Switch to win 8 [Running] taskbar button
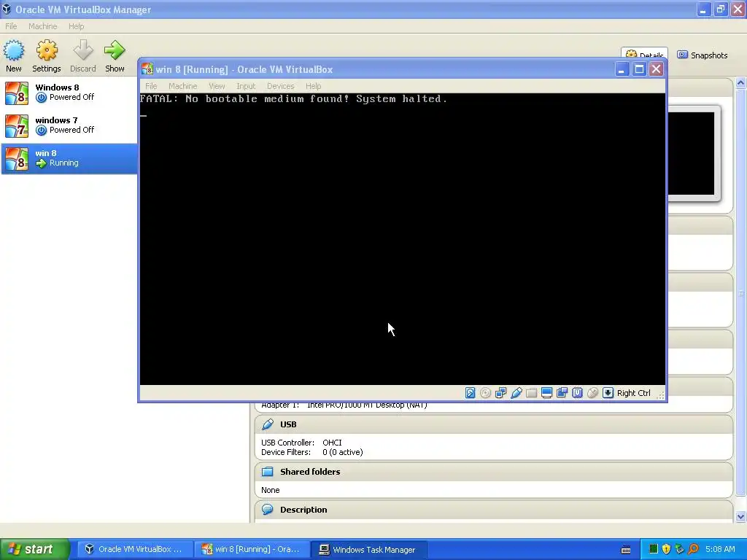The width and height of the screenshot is (747, 560). (252, 549)
